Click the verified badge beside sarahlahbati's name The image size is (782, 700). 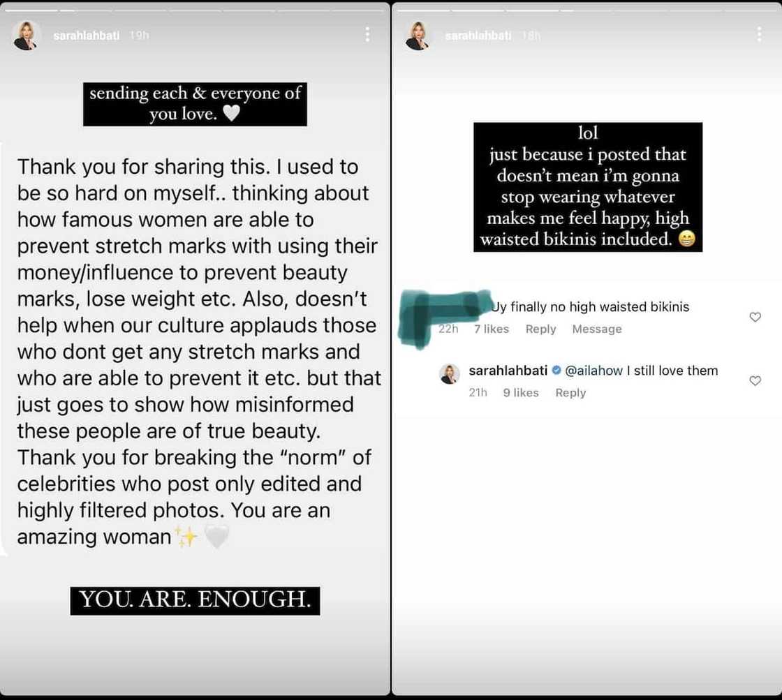click(555, 371)
